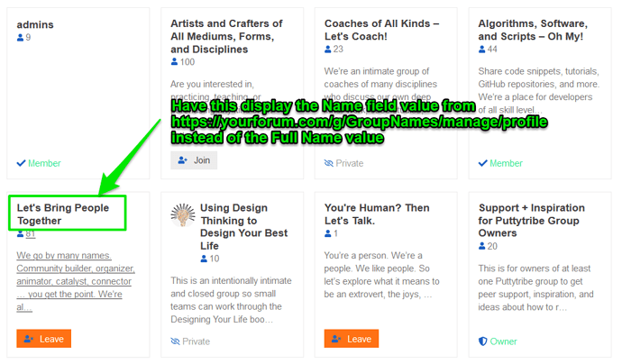This screenshot has width=622, height=364.
Task: Click member icon beside 23 count
Action: pos(327,50)
